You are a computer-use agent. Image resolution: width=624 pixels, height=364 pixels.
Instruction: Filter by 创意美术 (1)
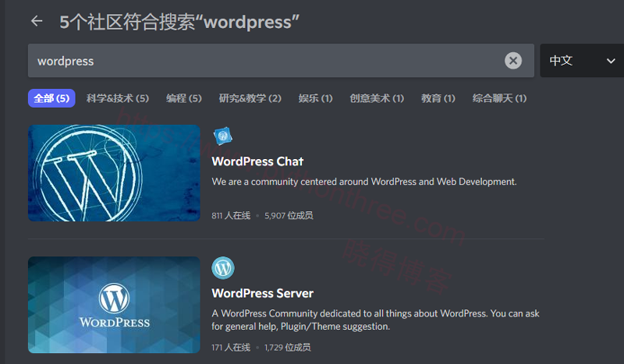point(377,98)
